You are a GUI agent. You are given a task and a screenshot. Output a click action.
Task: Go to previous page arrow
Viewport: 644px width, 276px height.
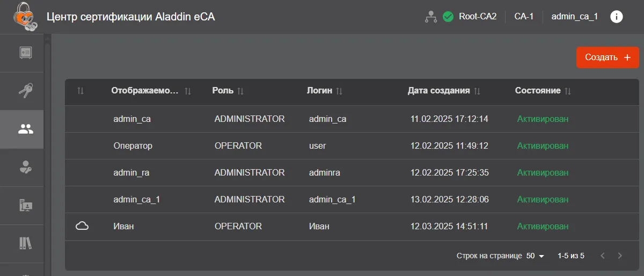click(x=603, y=256)
